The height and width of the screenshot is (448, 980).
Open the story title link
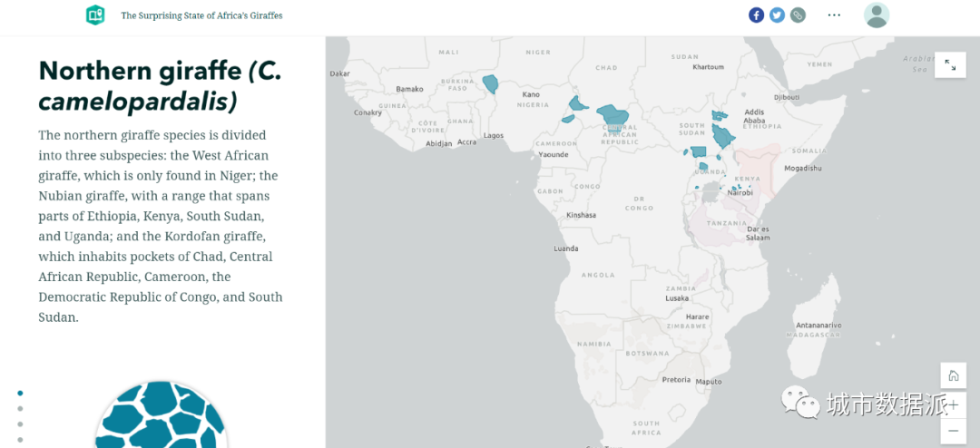click(201, 15)
